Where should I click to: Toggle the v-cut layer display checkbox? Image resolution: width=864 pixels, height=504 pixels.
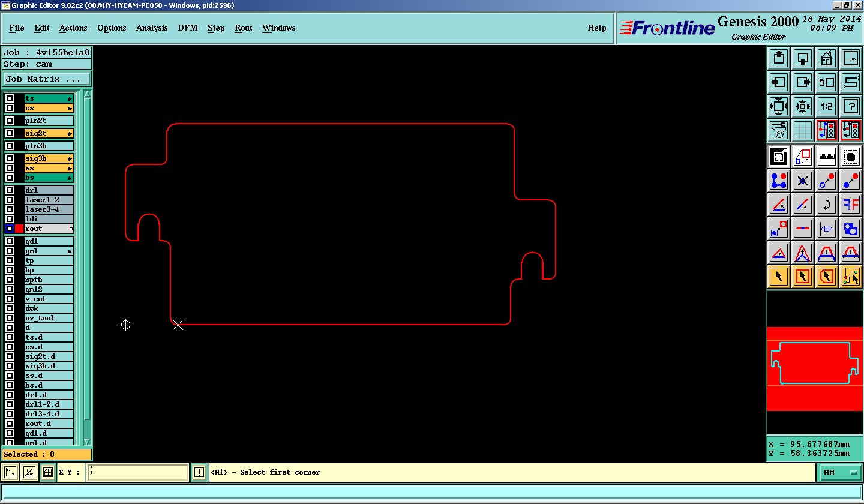pyautogui.click(x=10, y=299)
